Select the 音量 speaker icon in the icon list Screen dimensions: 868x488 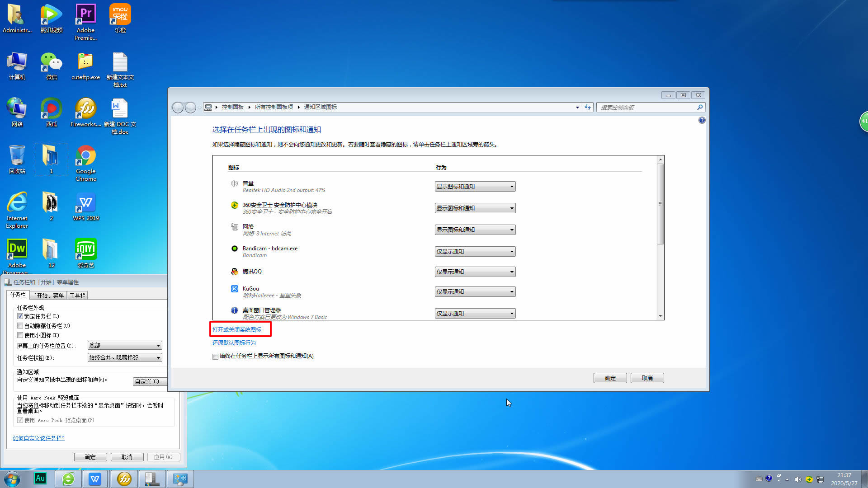click(234, 183)
